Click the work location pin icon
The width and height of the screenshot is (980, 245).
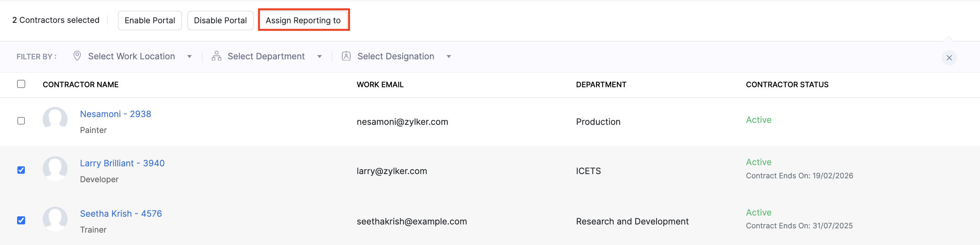click(x=77, y=56)
